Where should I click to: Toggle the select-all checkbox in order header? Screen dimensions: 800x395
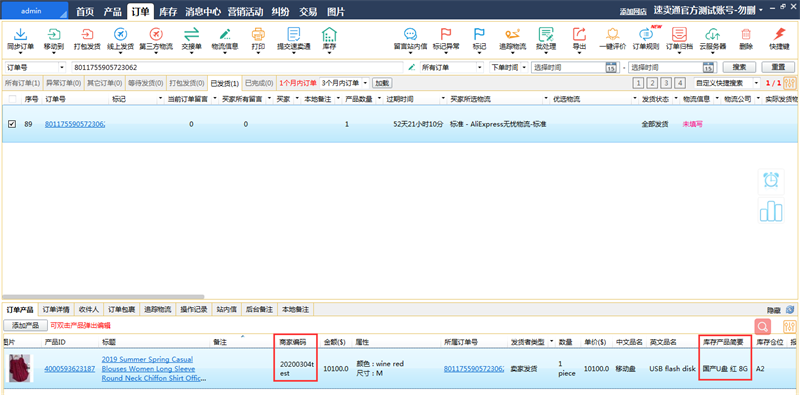[x=12, y=99]
